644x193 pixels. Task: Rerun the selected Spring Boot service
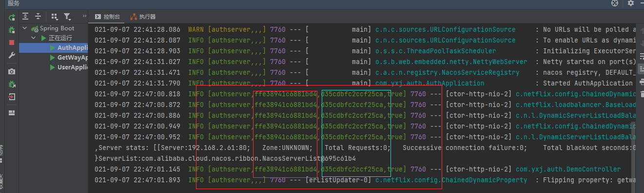tap(12, 17)
